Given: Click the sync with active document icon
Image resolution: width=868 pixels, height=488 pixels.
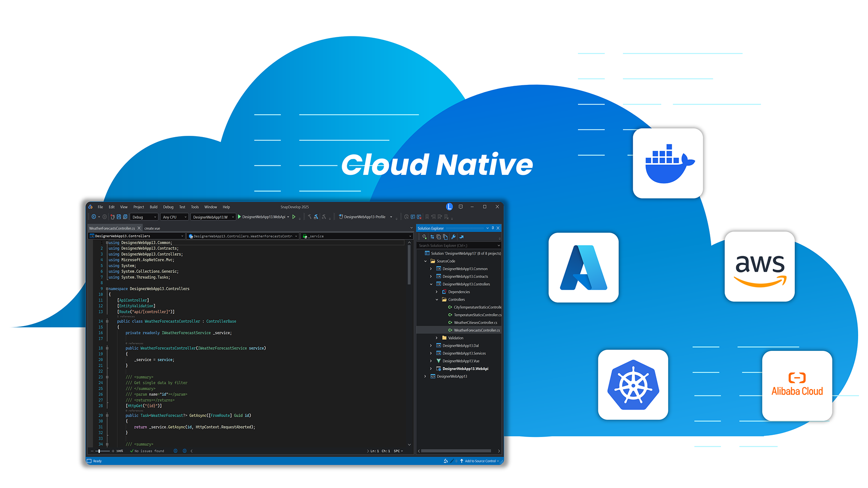Looking at the screenshot, I should (x=432, y=237).
